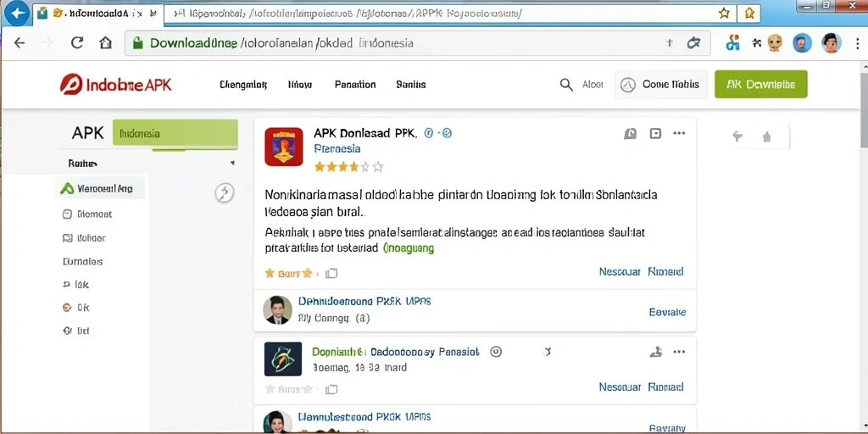Image resolution: width=868 pixels, height=434 pixels.
Task: Click the browser back arrow button
Action: point(19,42)
